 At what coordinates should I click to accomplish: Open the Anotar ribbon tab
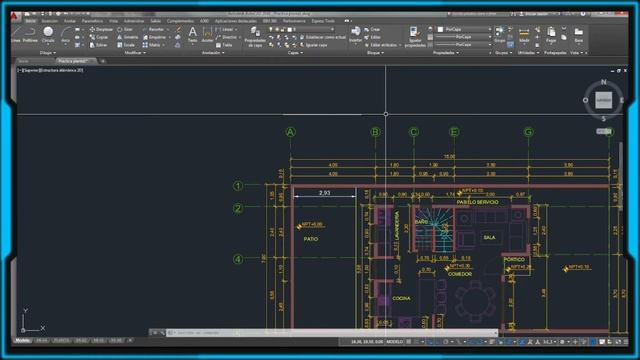69,21
